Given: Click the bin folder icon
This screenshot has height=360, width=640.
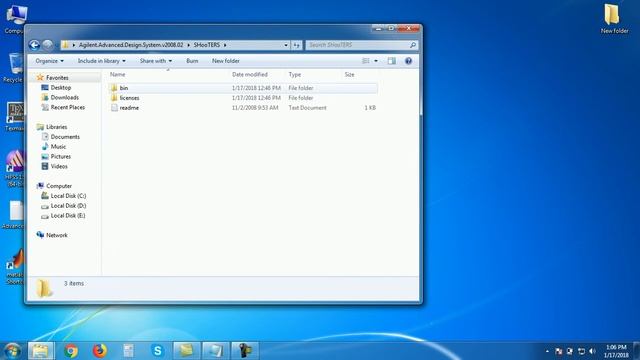Looking at the screenshot, I should tap(114, 88).
